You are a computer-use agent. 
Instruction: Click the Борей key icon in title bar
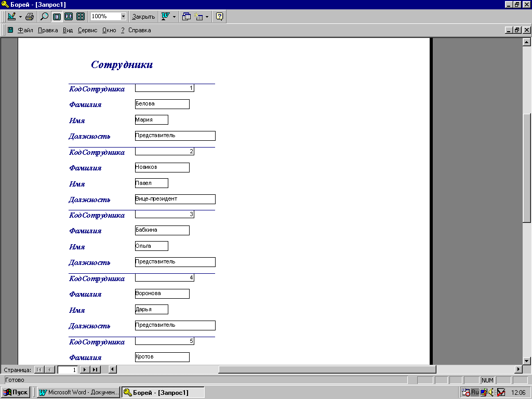click(5, 4)
